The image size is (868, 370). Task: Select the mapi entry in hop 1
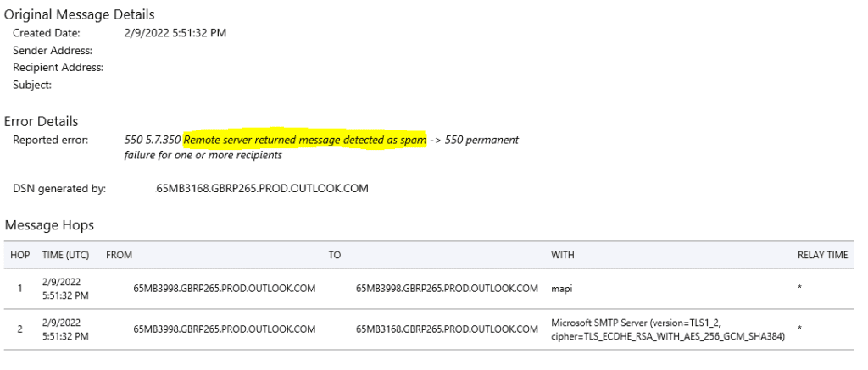561,289
